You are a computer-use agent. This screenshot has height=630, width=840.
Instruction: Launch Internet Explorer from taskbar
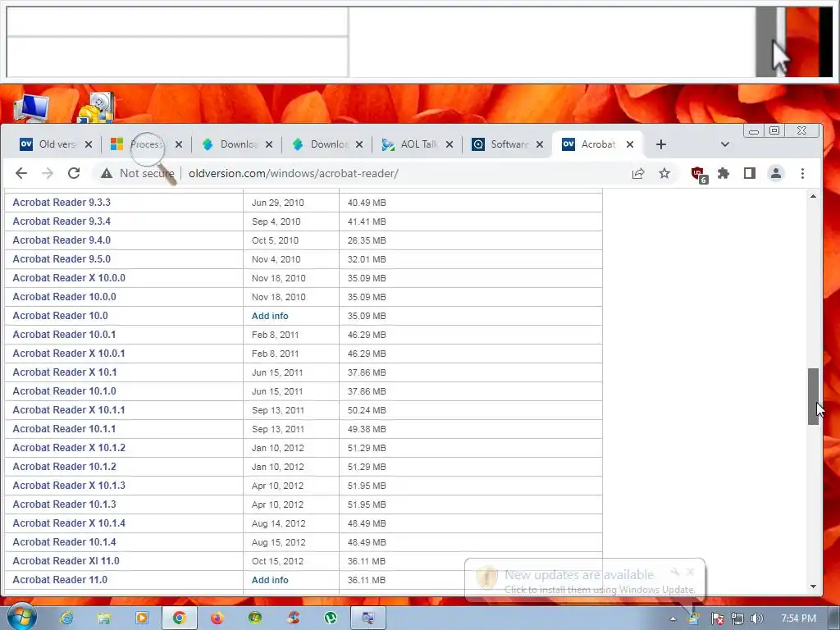pos(66,619)
